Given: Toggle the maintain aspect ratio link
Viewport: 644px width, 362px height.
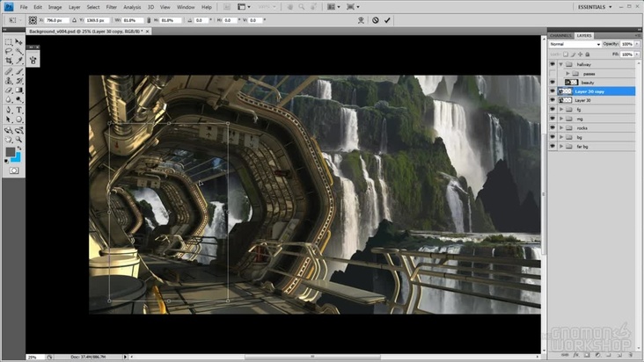Looking at the screenshot, I should 149,20.
